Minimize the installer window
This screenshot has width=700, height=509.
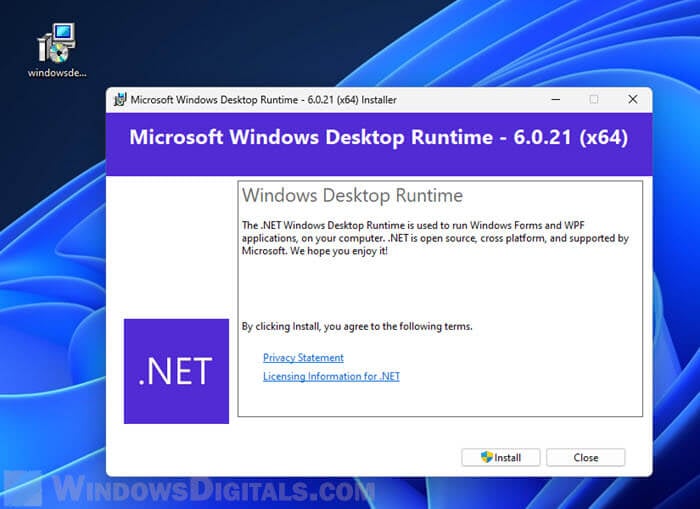point(556,100)
